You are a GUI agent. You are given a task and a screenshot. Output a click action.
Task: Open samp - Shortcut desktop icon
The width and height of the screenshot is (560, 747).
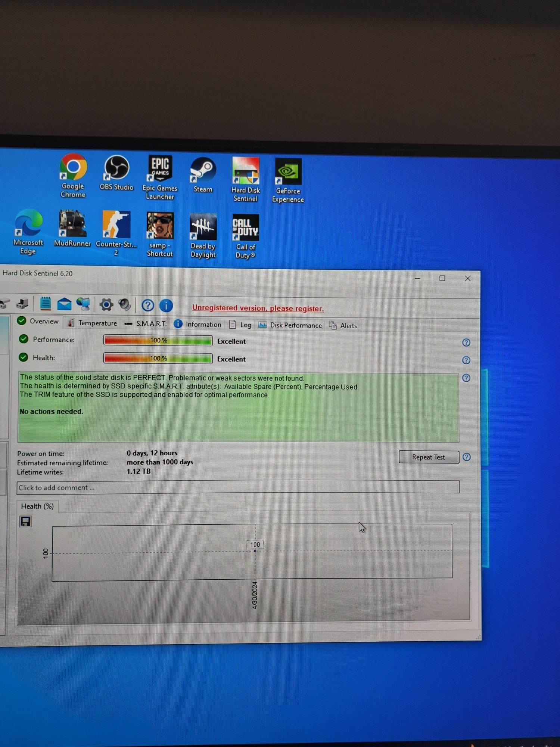click(x=160, y=235)
